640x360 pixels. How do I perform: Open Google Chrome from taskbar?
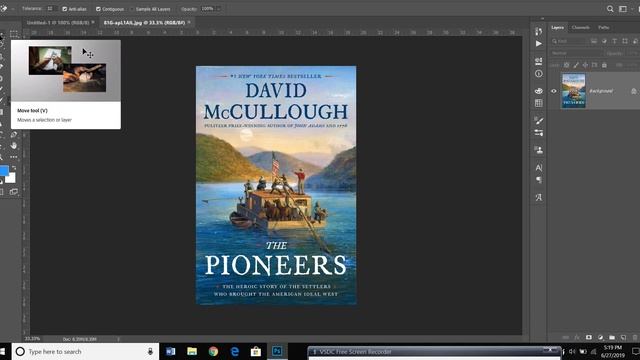coord(213,351)
